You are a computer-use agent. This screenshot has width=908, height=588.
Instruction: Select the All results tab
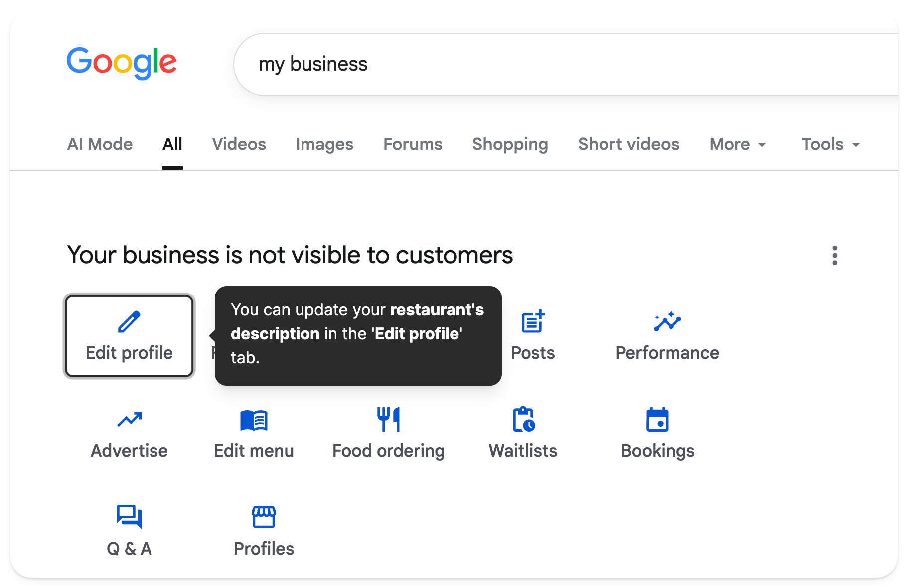click(172, 145)
